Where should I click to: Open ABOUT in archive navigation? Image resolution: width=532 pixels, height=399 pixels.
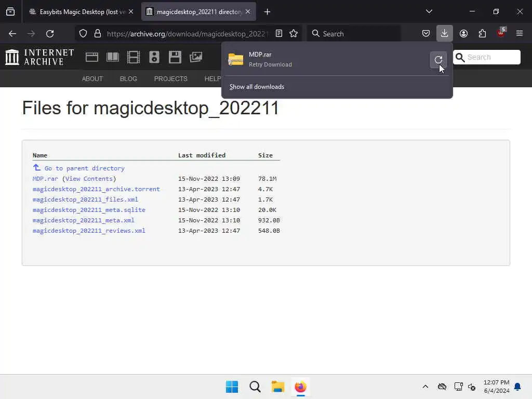tap(92, 79)
